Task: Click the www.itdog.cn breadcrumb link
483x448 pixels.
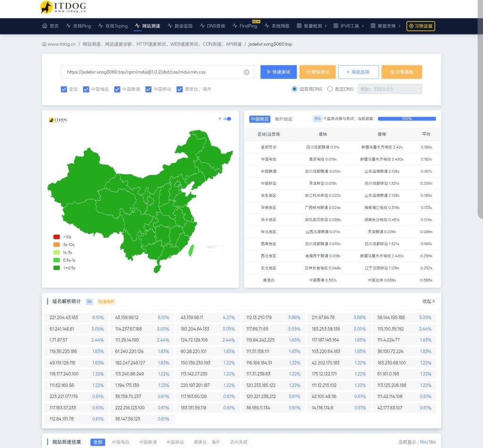Action: click(59, 44)
